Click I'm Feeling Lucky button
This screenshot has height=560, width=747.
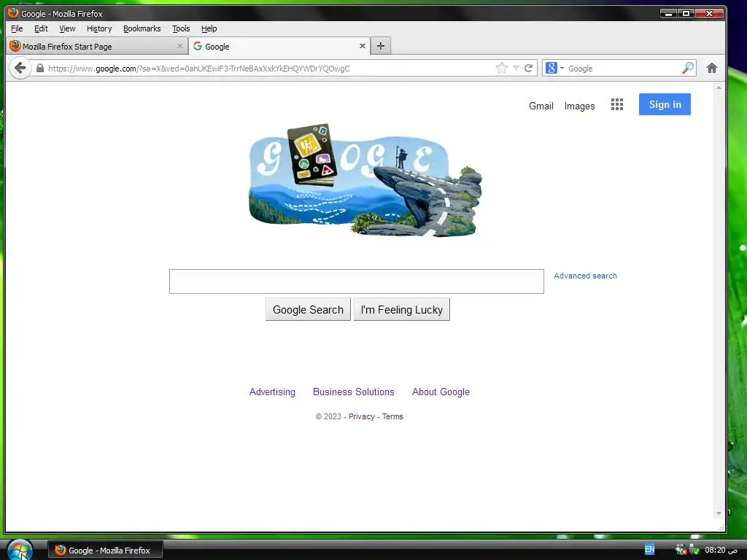point(402,309)
